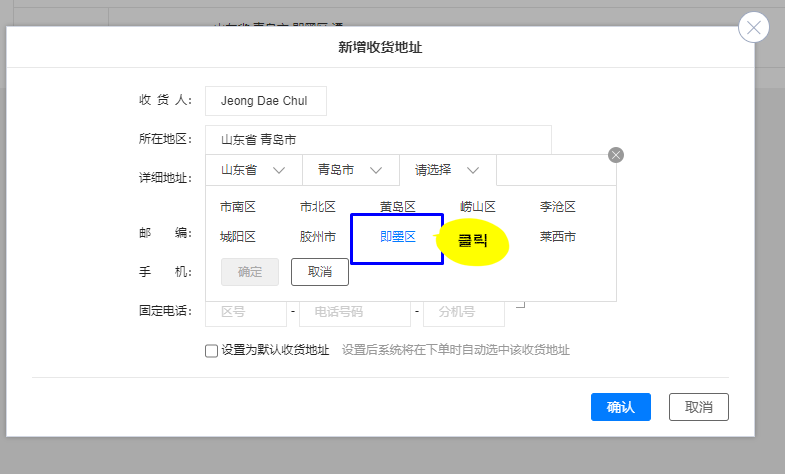Click the 收货人 name input field
785x474 pixels.
pyautogui.click(x=265, y=101)
